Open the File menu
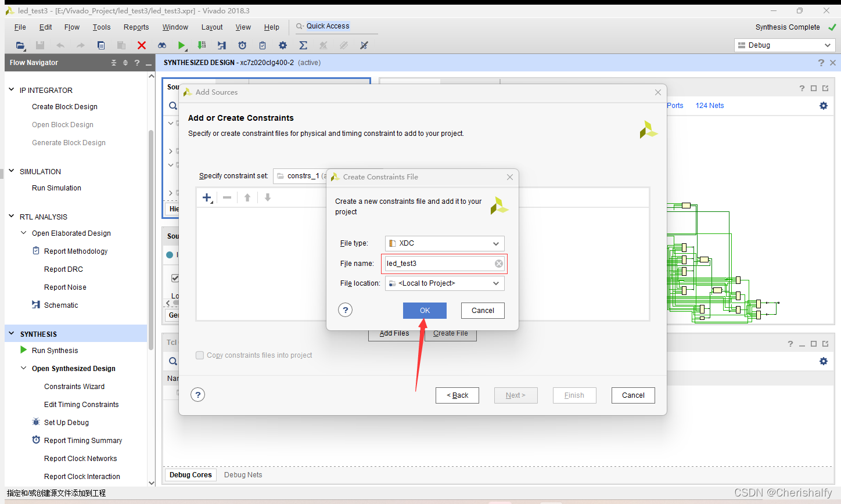 [20, 27]
